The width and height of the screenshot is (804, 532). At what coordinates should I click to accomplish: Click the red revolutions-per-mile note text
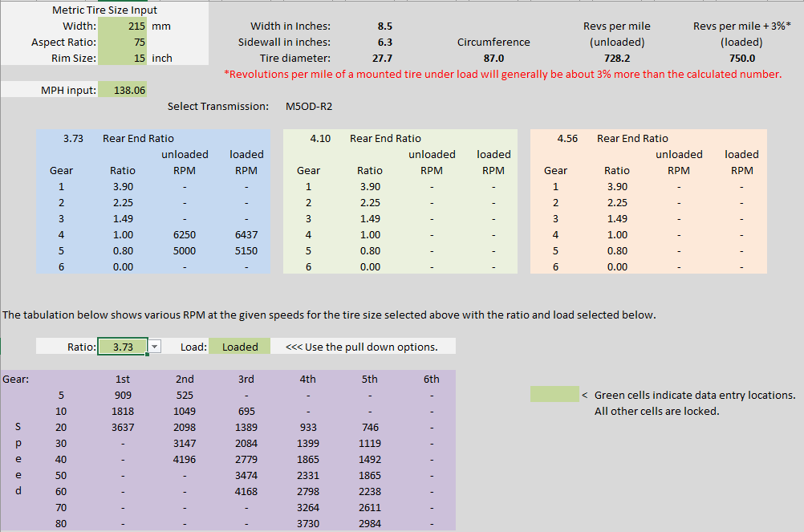click(503, 75)
